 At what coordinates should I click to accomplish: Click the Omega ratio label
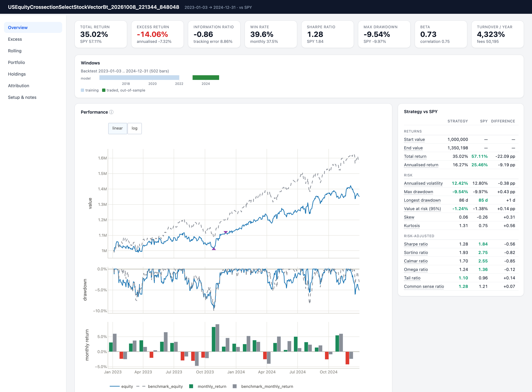tap(416, 270)
